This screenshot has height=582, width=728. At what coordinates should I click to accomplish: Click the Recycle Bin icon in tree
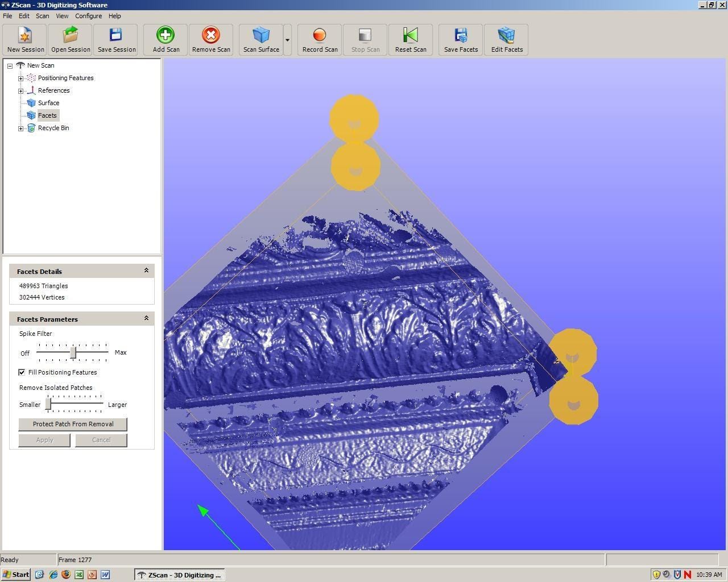tap(31, 128)
